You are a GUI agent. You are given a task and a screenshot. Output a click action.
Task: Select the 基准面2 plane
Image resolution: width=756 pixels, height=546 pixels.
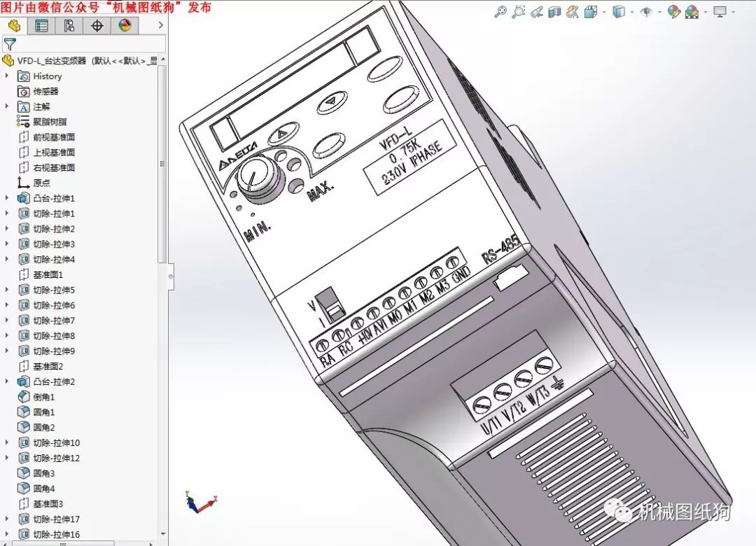41,367
